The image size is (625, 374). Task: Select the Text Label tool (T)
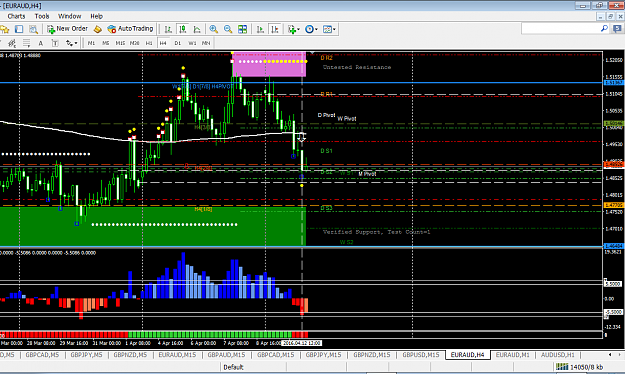point(55,43)
